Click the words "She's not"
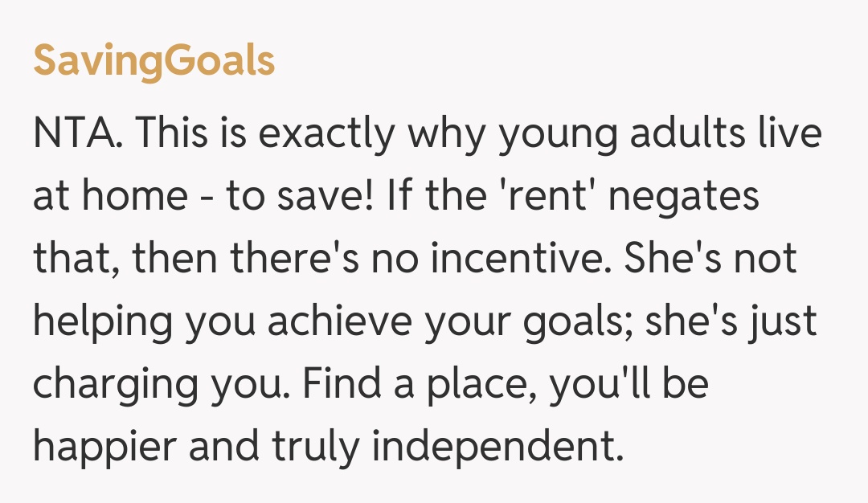 (710, 260)
